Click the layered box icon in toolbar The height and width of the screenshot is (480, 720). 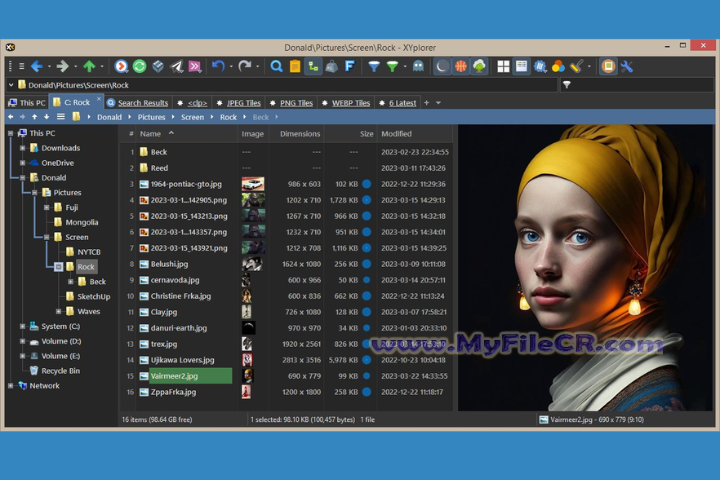click(x=158, y=67)
